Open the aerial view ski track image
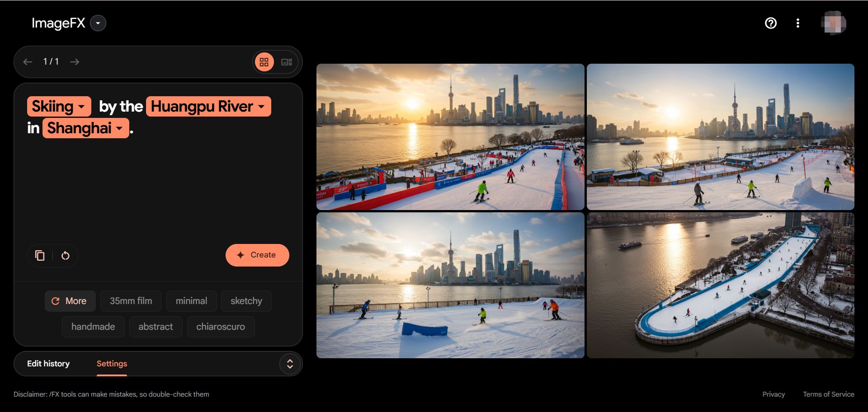Viewport: 868px width, 412px height. (x=721, y=286)
